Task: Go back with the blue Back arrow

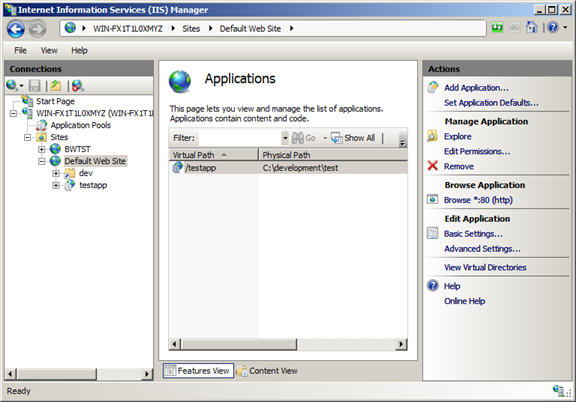Action: pos(16,29)
